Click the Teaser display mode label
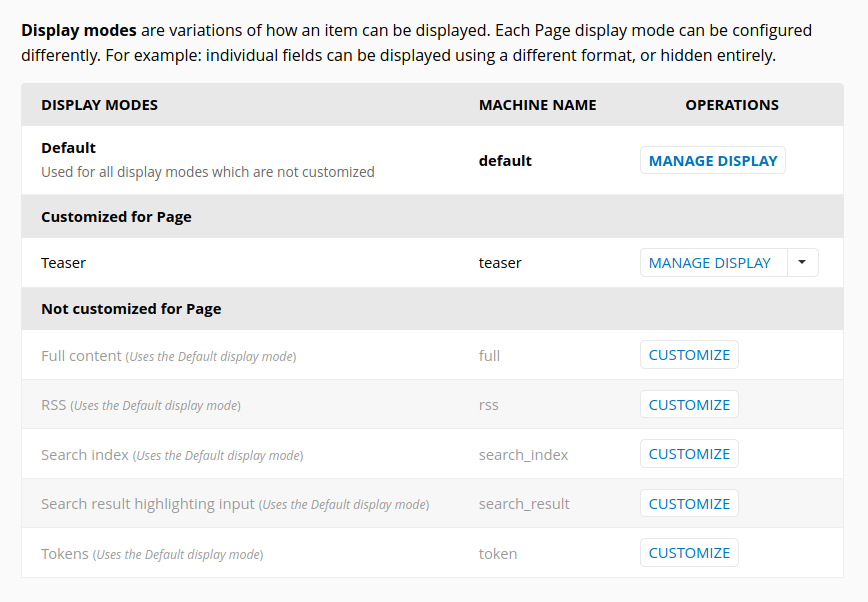Image resolution: width=868 pixels, height=602 pixels. click(63, 262)
